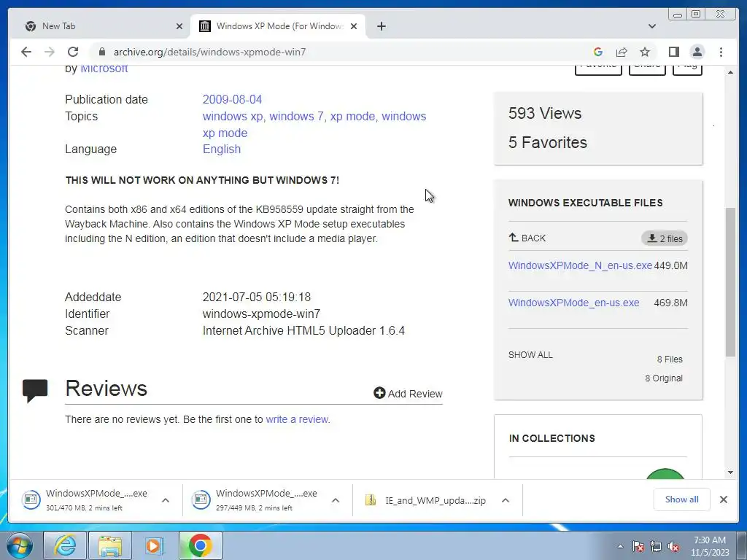Screen dimensions: 747x560
Task: Click the write a review link
Action: [x=298, y=419]
